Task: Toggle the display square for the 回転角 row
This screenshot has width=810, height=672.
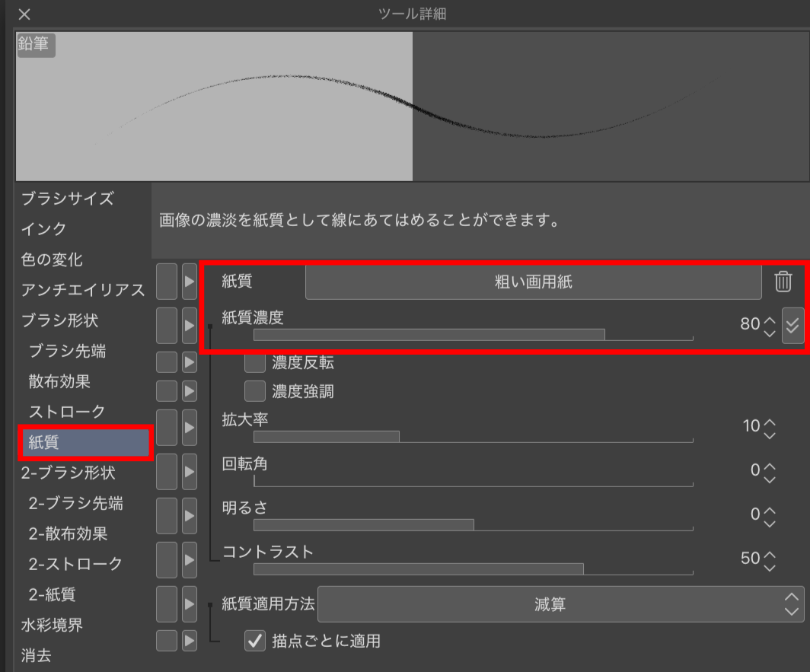Action: click(166, 472)
